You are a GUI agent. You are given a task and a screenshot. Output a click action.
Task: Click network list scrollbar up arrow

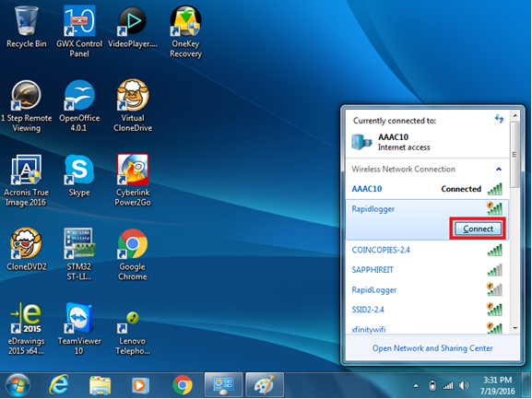click(x=515, y=115)
